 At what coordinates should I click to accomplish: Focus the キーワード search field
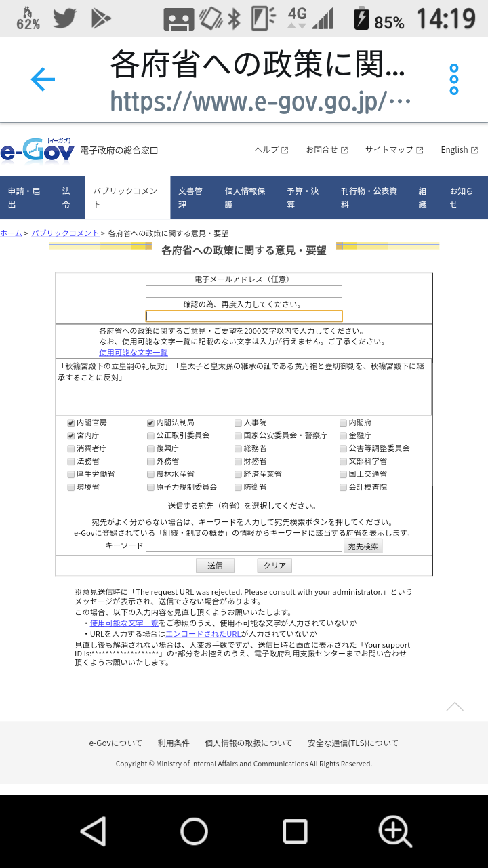click(244, 546)
